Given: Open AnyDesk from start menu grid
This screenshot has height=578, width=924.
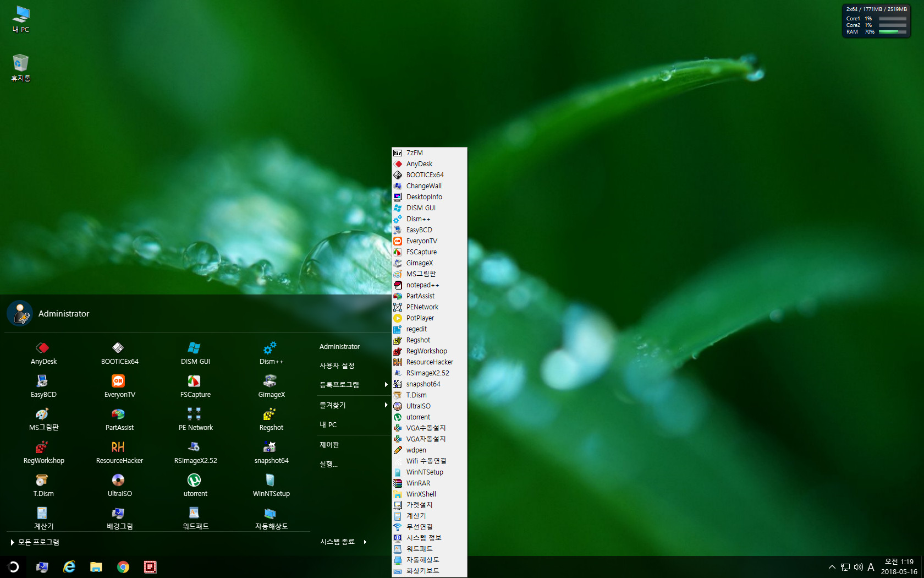Looking at the screenshot, I should [x=43, y=353].
